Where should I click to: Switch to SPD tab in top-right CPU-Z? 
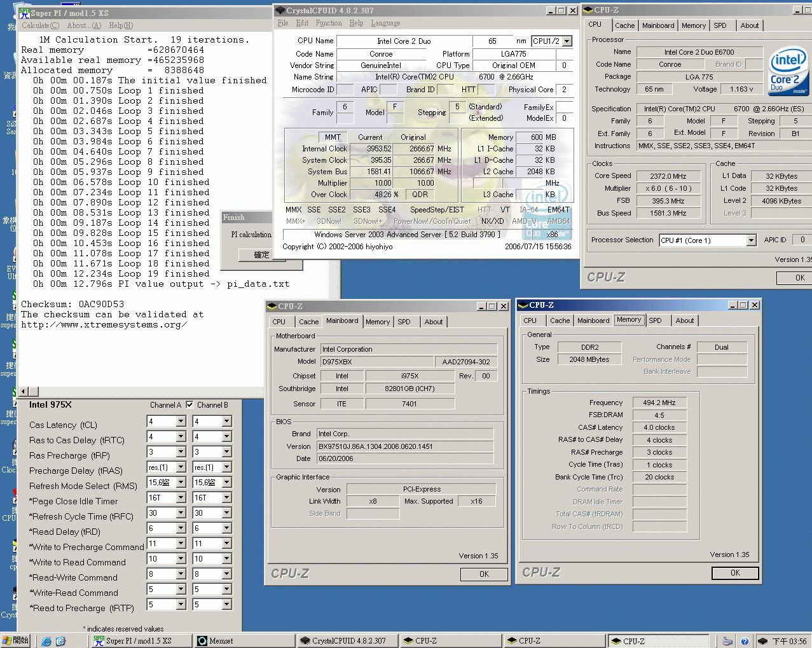click(x=720, y=25)
